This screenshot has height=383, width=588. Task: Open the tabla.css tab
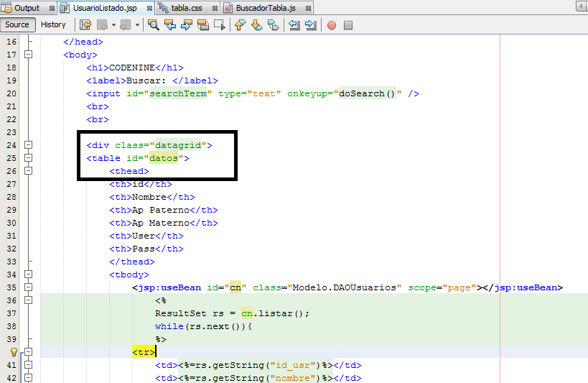click(187, 8)
